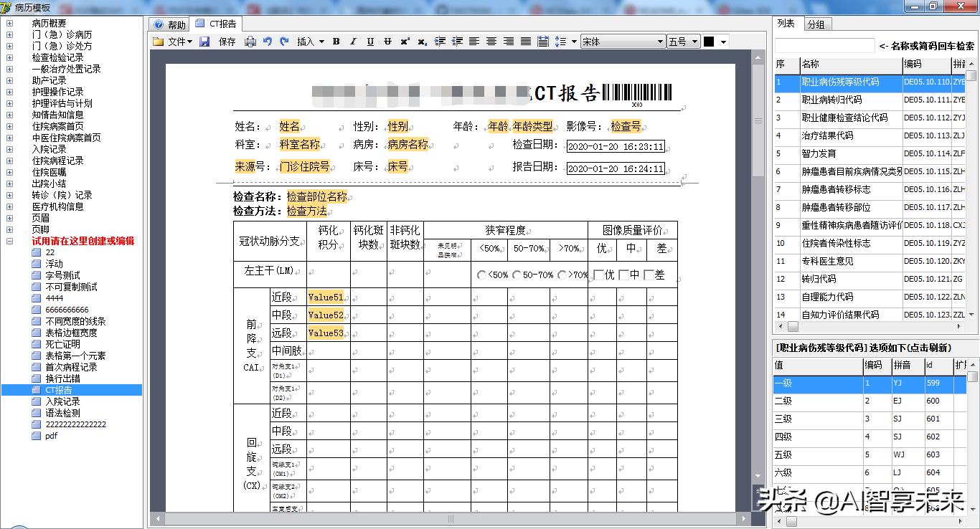Check the 中 image quality checkbox
The image size is (980, 529).
point(623,275)
